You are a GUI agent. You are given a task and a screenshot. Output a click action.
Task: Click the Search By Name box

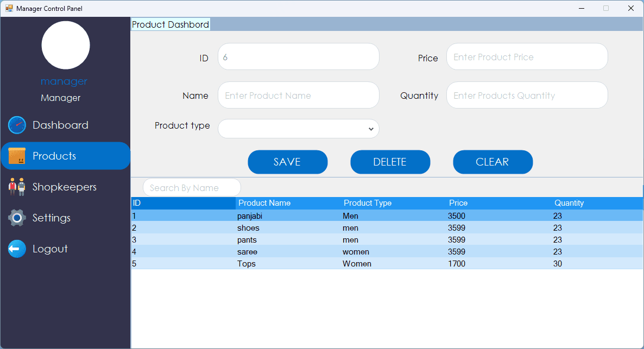tap(192, 188)
